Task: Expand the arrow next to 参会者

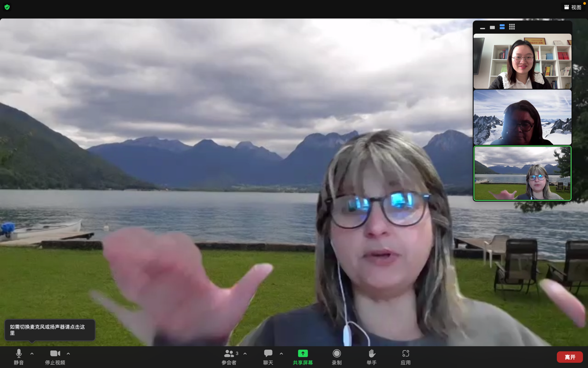Action: (x=245, y=354)
